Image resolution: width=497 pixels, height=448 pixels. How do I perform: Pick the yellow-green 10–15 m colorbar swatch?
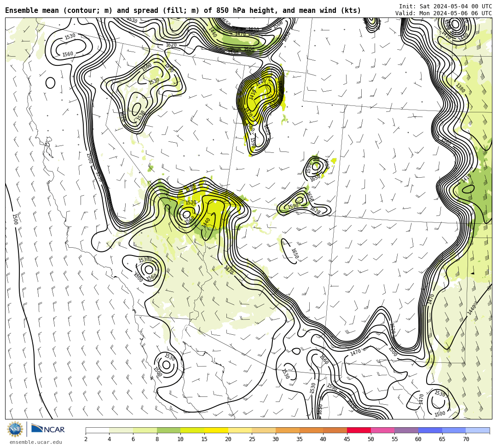coord(192,430)
